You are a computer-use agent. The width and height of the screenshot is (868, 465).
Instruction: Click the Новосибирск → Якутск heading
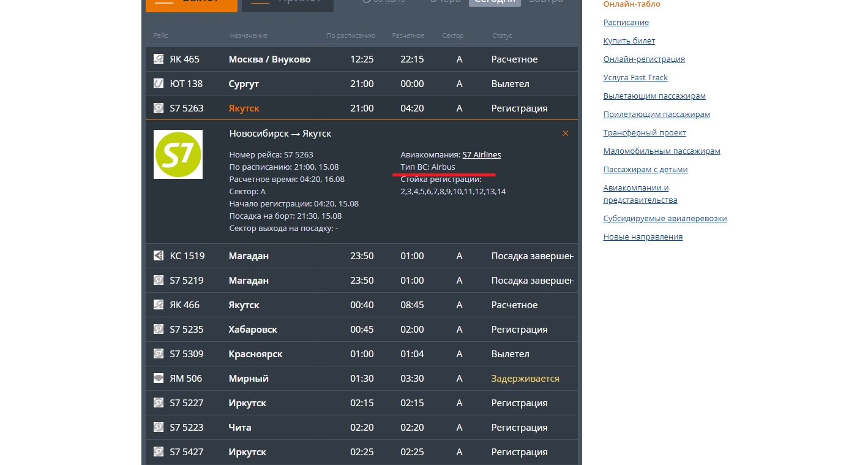tap(280, 134)
